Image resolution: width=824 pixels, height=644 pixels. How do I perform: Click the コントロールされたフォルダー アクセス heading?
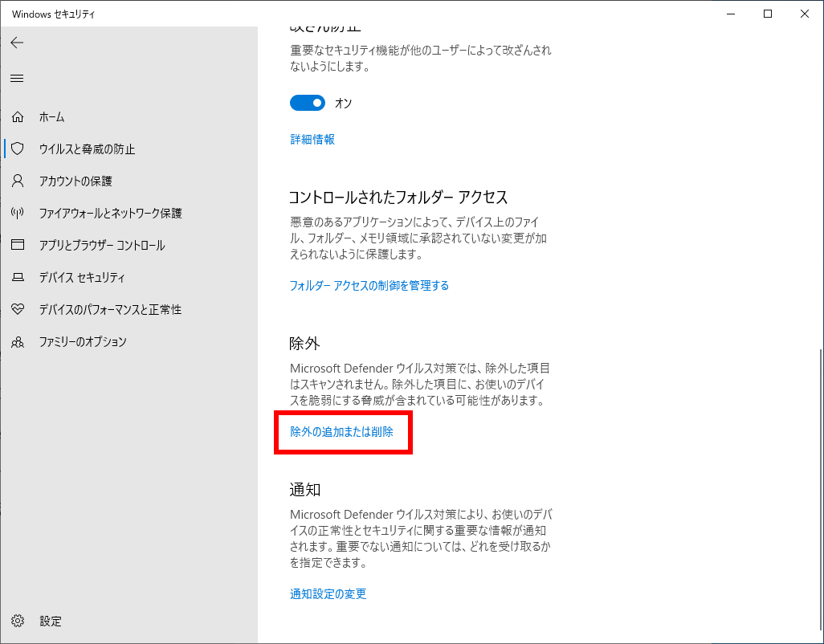coord(398,197)
